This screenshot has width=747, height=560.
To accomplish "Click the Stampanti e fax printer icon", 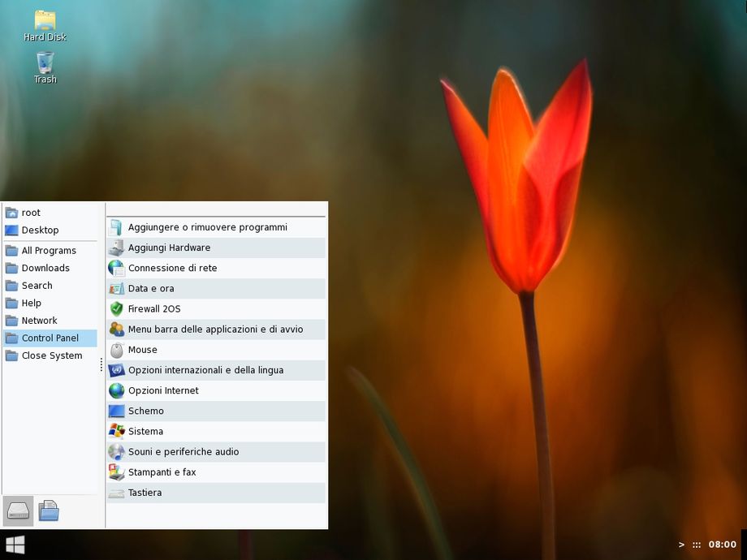I will 116,472.
